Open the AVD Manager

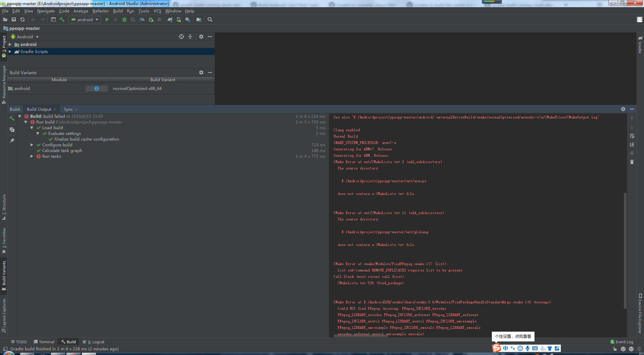click(179, 19)
